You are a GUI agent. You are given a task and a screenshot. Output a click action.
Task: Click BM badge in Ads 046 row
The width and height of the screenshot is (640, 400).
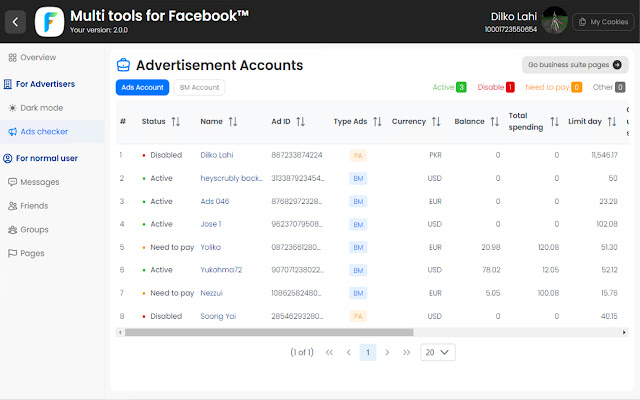point(358,202)
